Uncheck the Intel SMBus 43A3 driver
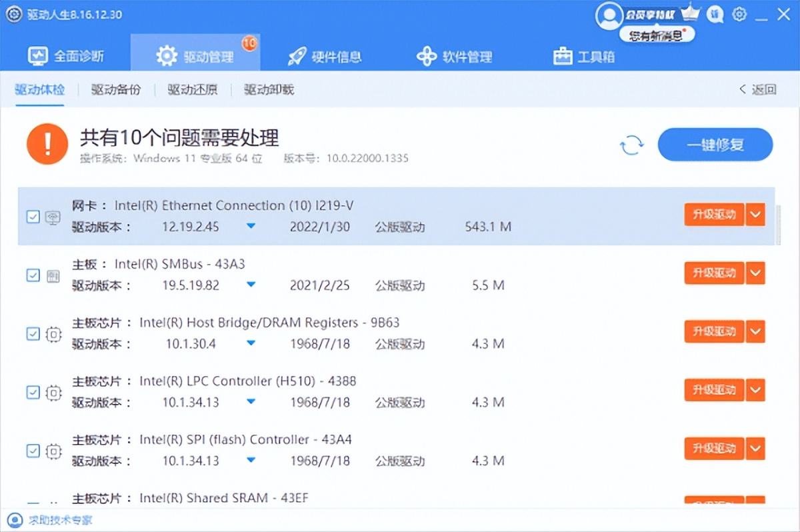The height and width of the screenshot is (532, 800). 33,273
